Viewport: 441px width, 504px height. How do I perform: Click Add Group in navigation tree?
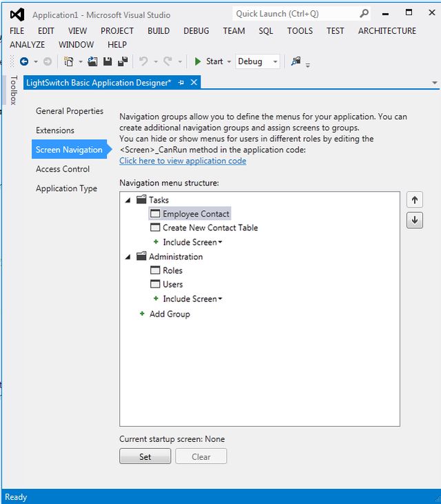coord(170,314)
